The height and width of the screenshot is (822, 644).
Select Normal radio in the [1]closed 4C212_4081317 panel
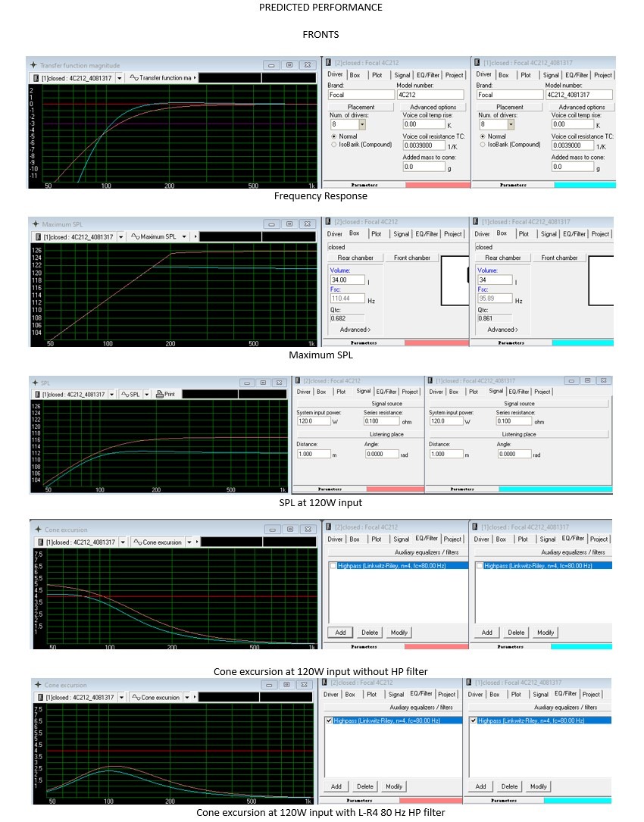(483, 136)
